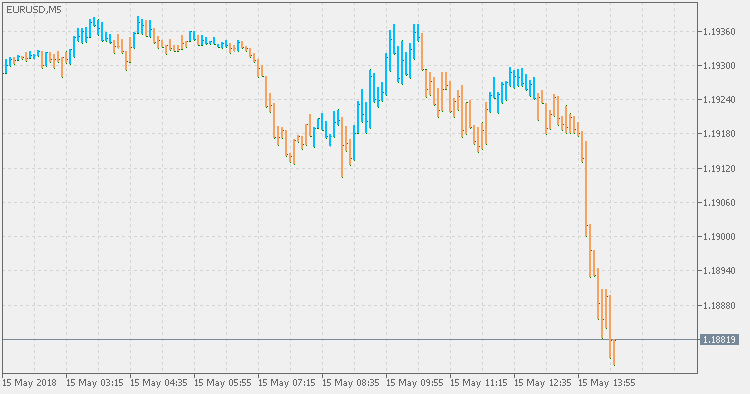Click the 1.19060 price level label

tap(719, 203)
